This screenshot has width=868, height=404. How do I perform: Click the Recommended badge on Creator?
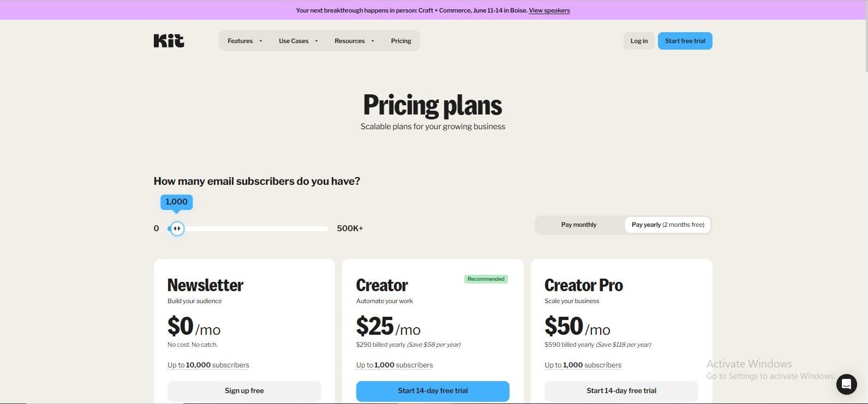[486, 279]
